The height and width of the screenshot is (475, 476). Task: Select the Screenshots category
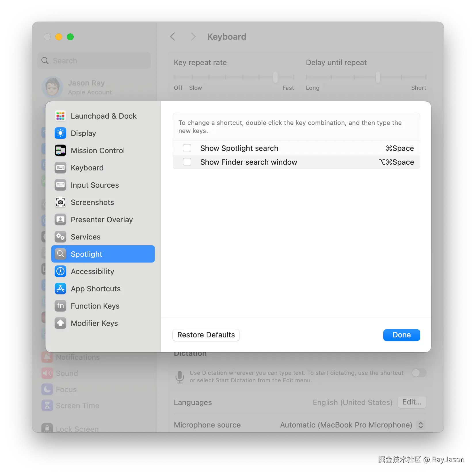(x=103, y=202)
